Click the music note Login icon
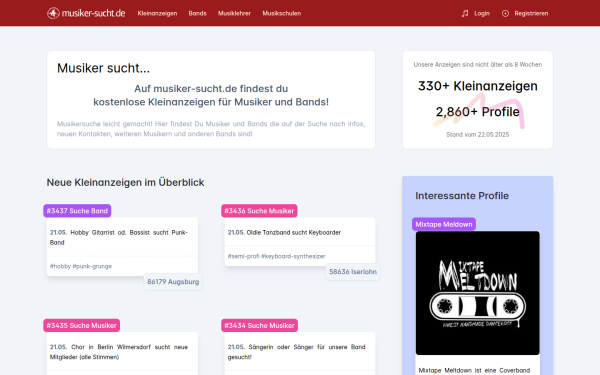 (x=465, y=13)
